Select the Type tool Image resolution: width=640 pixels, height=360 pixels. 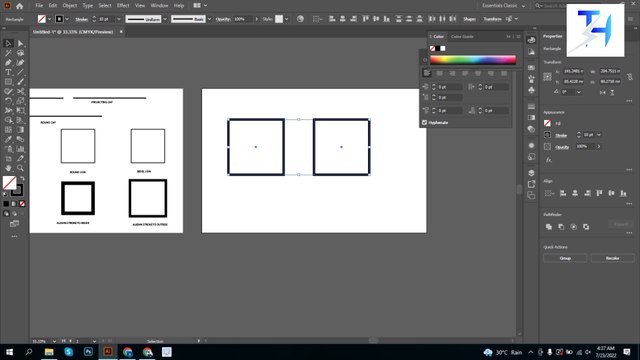(8, 72)
